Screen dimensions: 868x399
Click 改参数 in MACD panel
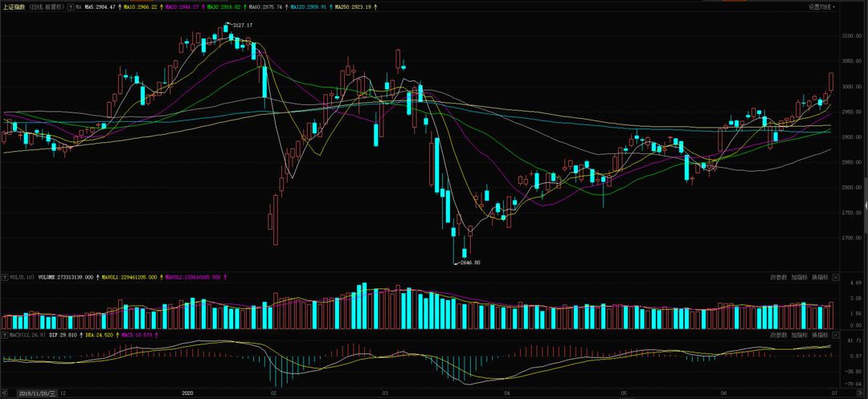(778, 336)
